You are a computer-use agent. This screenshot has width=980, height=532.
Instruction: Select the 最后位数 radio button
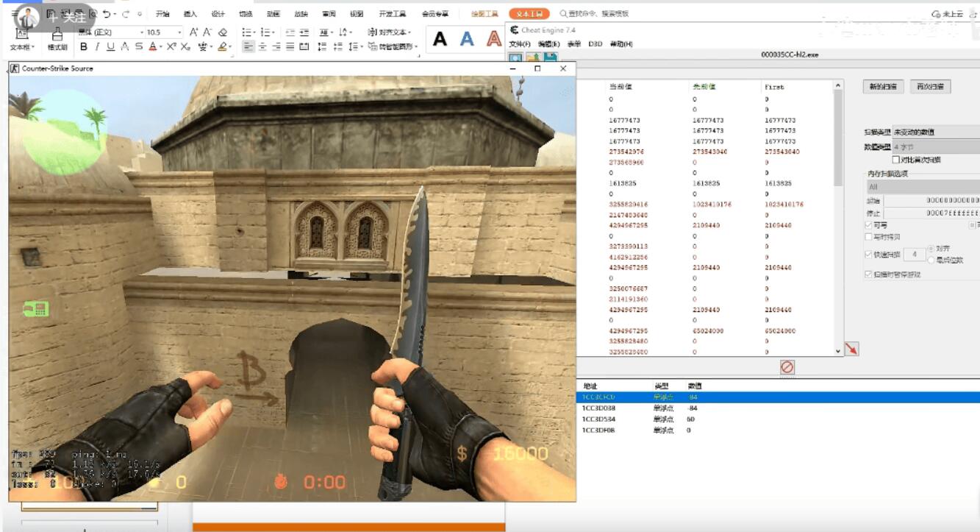point(931,260)
